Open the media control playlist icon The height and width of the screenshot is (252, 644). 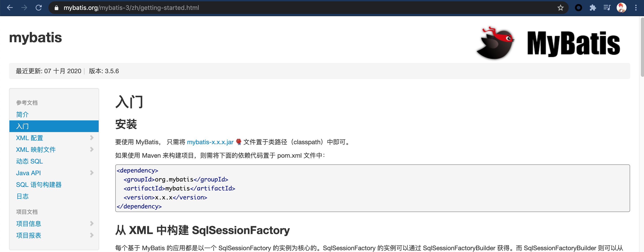pyautogui.click(x=607, y=8)
